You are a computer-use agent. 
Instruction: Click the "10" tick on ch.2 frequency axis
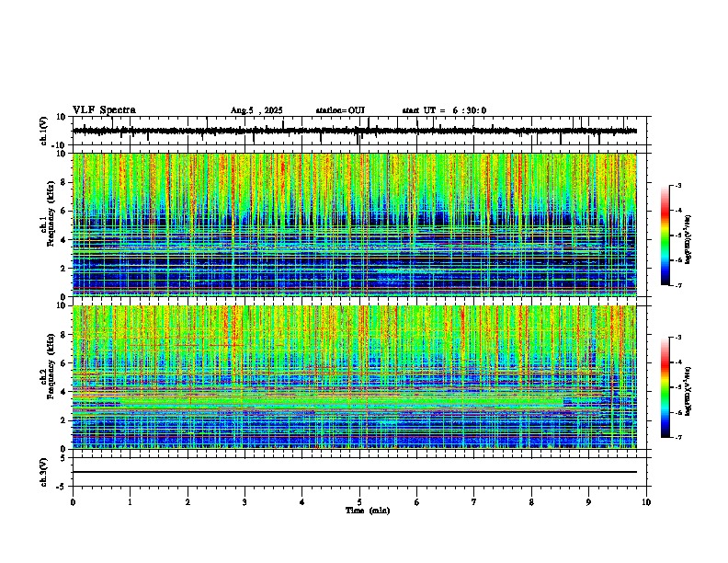point(62,305)
